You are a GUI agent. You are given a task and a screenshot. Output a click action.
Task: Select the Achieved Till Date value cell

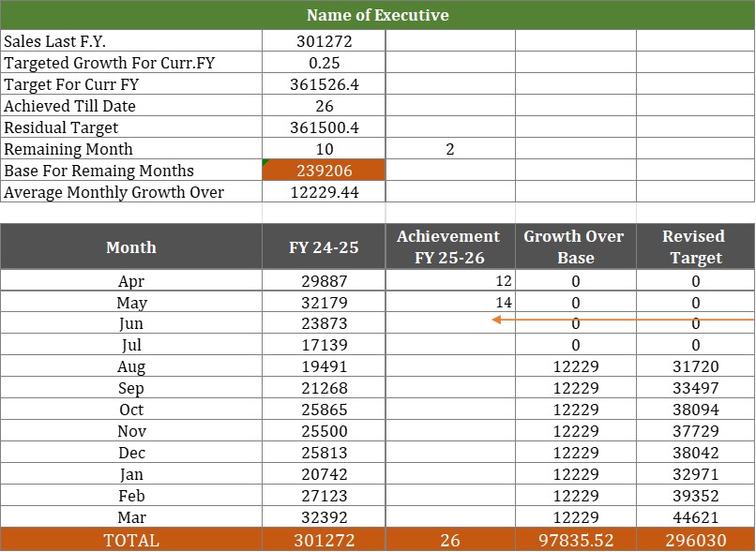[x=324, y=106]
